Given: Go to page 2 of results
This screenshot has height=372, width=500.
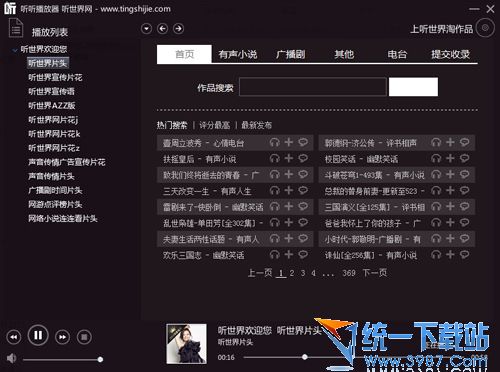Looking at the screenshot, I should pos(292,273).
